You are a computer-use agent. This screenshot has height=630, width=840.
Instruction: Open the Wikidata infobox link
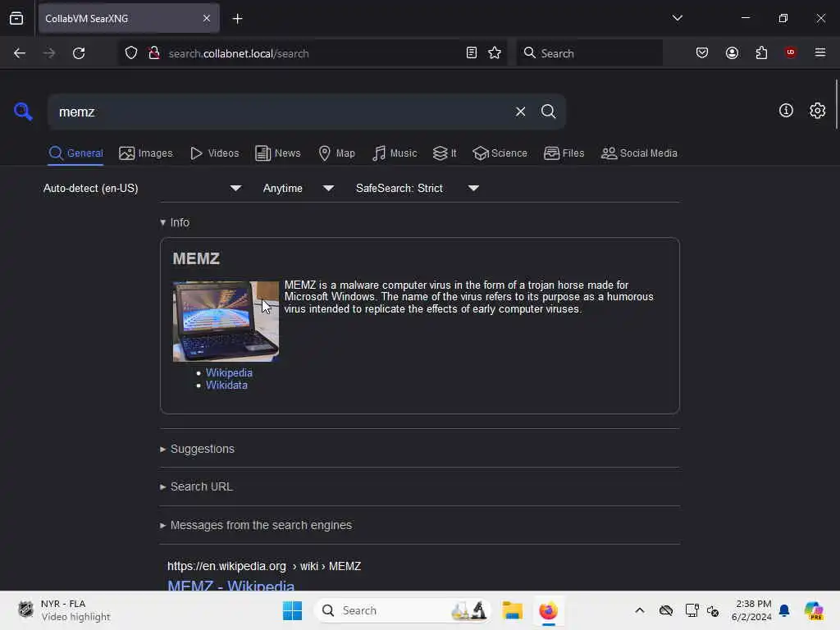point(226,385)
